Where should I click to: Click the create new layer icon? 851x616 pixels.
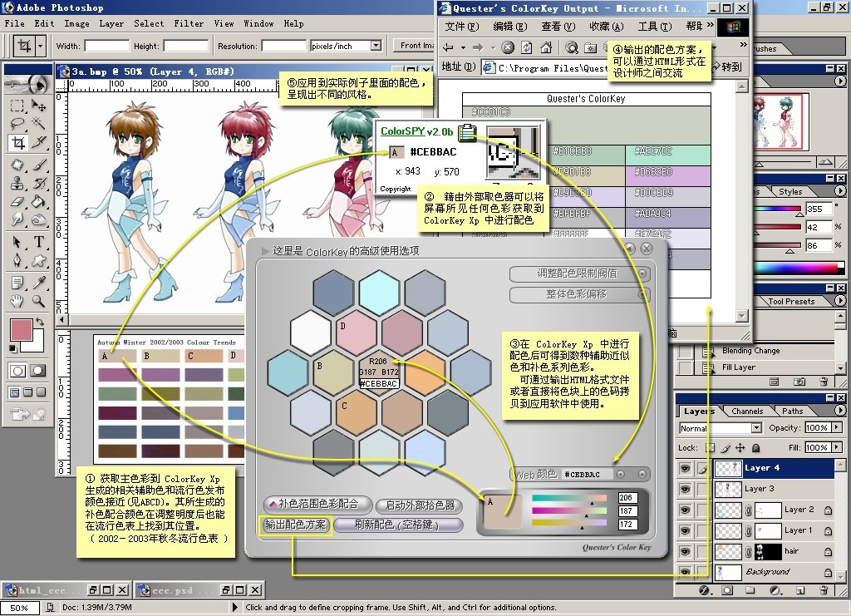799,590
